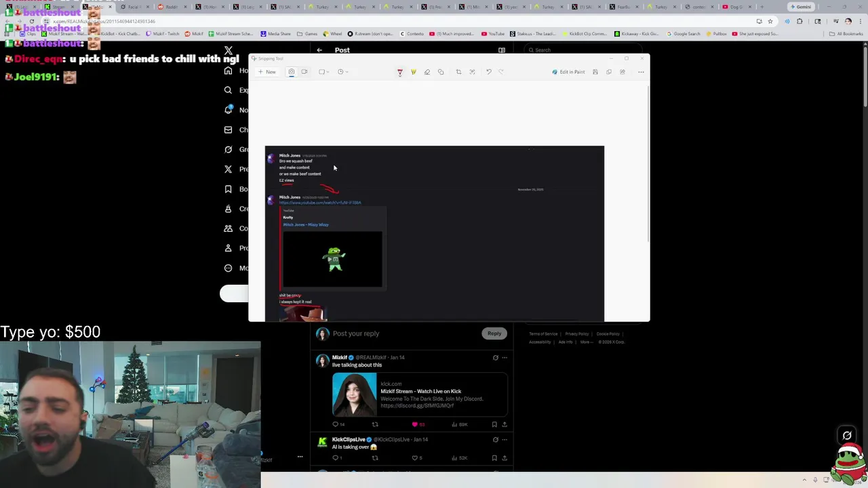Bookmark the KickClipsLive AI tweet

tap(494, 458)
